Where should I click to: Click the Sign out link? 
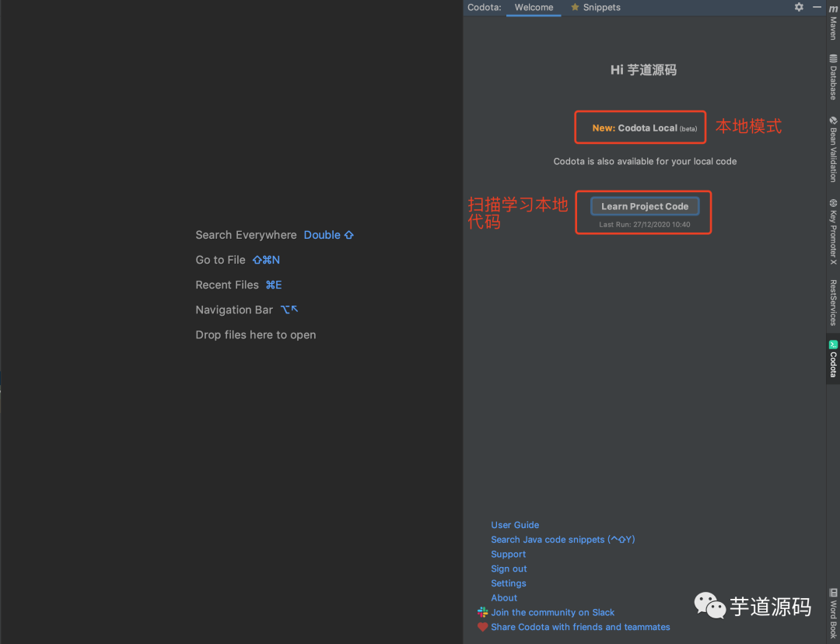click(x=509, y=569)
